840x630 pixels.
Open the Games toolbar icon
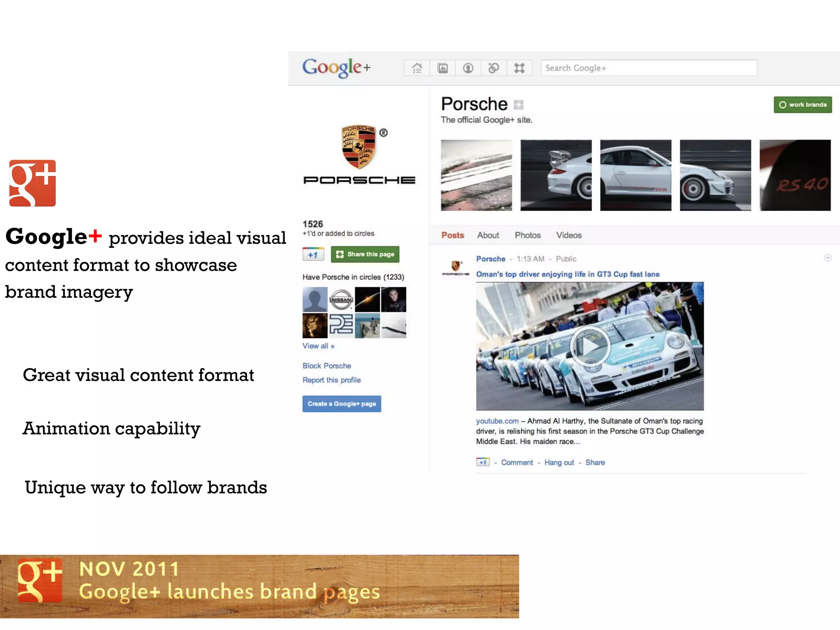click(x=519, y=68)
